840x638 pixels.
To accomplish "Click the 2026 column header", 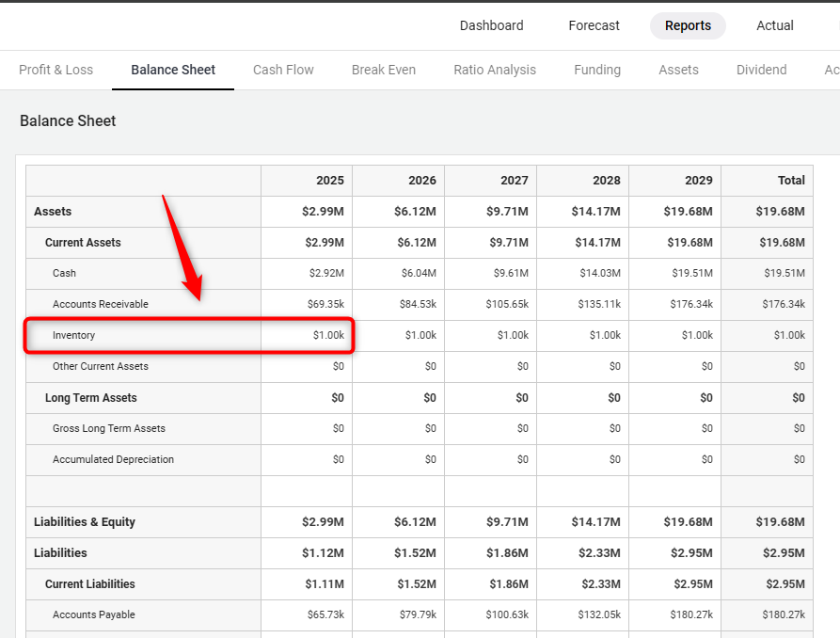I will (x=422, y=181).
